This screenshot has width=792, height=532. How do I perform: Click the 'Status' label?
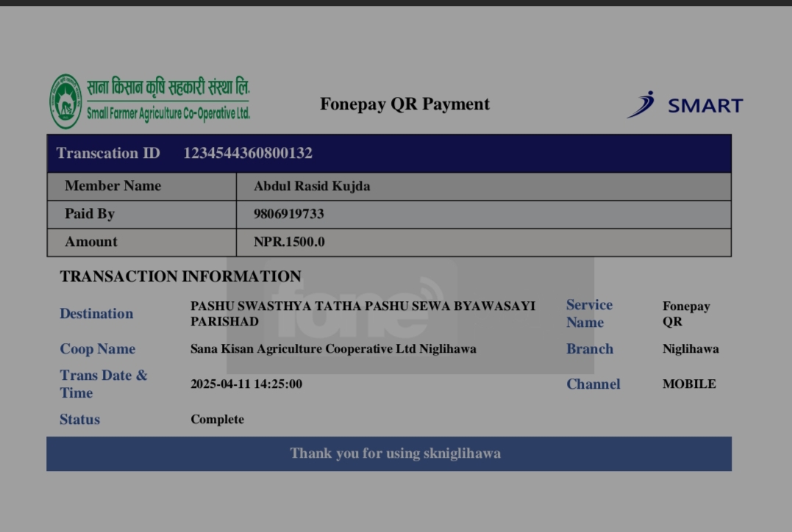point(80,420)
